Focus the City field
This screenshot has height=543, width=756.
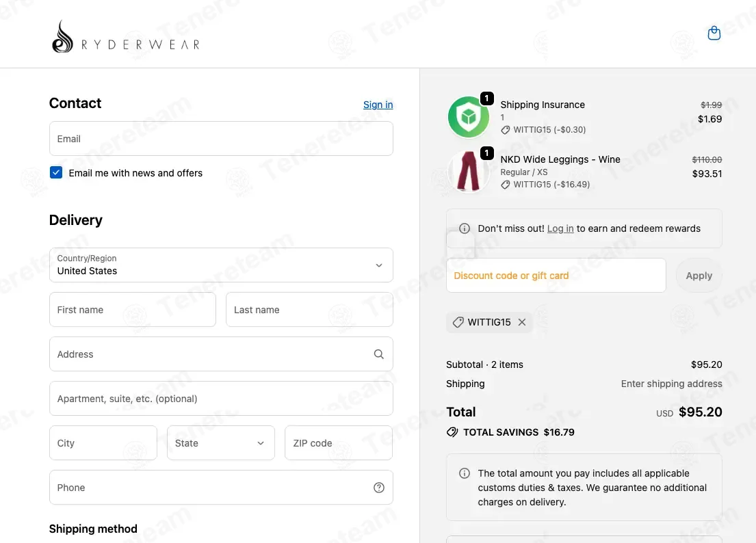pyautogui.click(x=103, y=442)
